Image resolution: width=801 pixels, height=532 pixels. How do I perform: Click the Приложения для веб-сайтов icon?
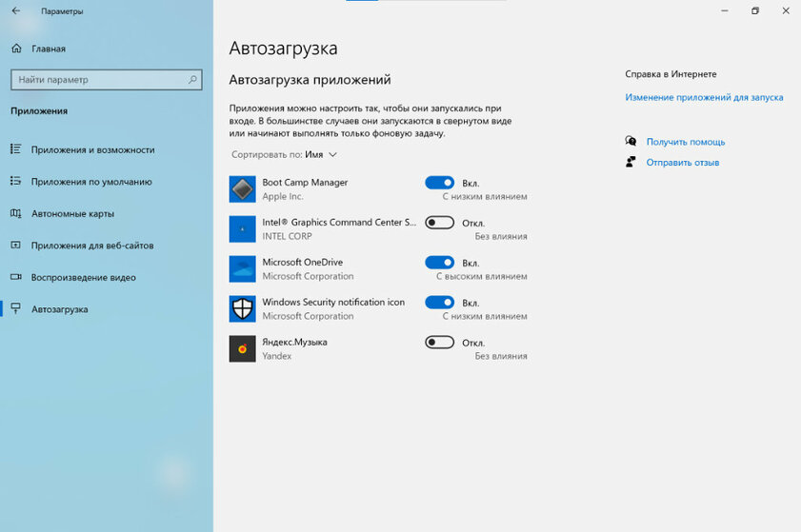16,246
